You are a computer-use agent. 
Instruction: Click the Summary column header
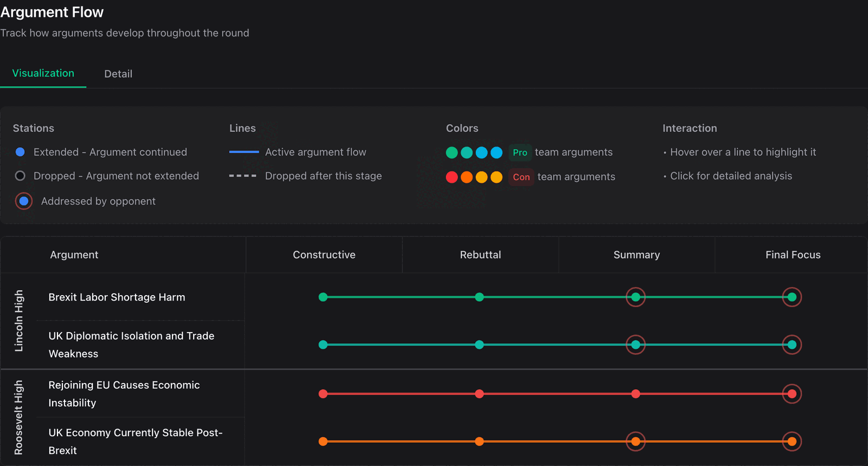tap(636, 255)
